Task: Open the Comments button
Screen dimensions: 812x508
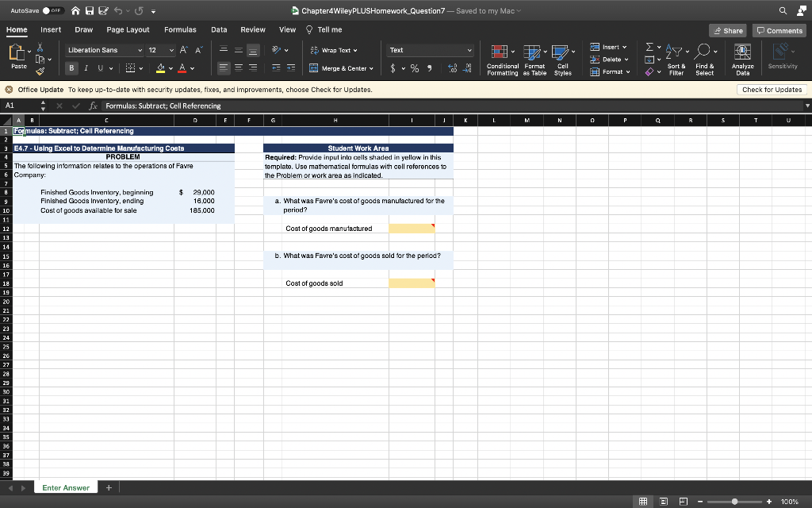Action: (779, 31)
